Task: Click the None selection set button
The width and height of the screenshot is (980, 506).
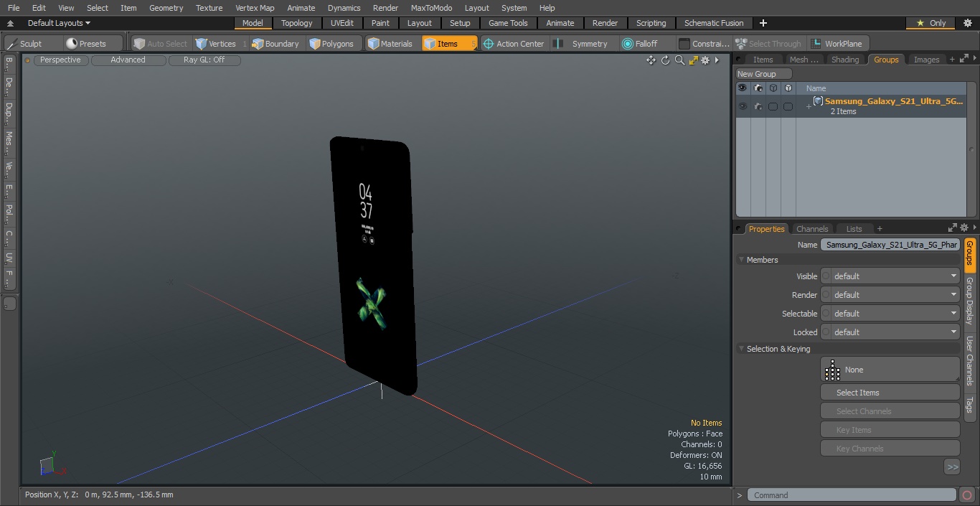Action: tap(890, 370)
